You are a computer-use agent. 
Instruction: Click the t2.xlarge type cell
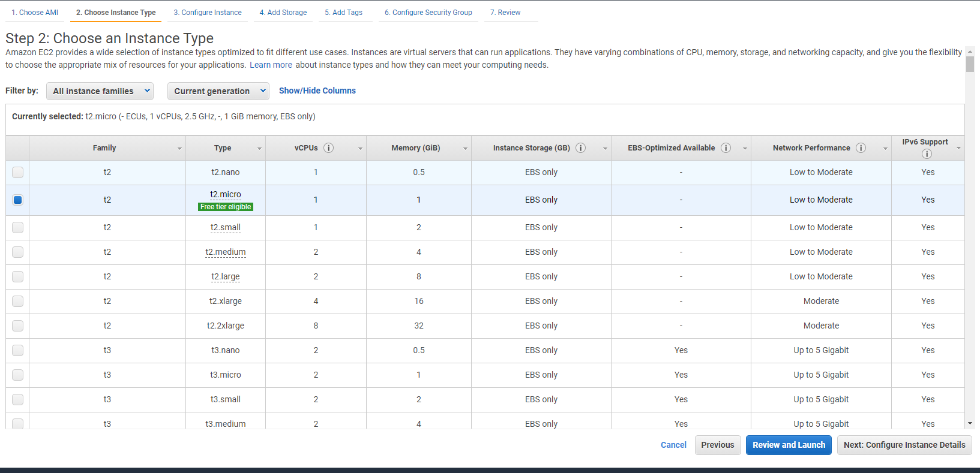tap(226, 301)
